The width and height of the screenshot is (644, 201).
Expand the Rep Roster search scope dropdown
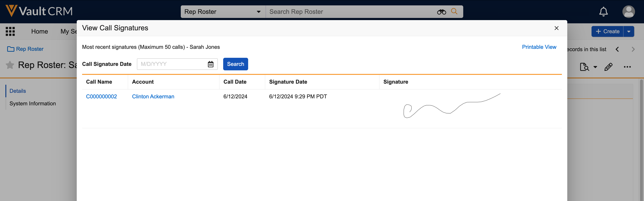point(259,12)
